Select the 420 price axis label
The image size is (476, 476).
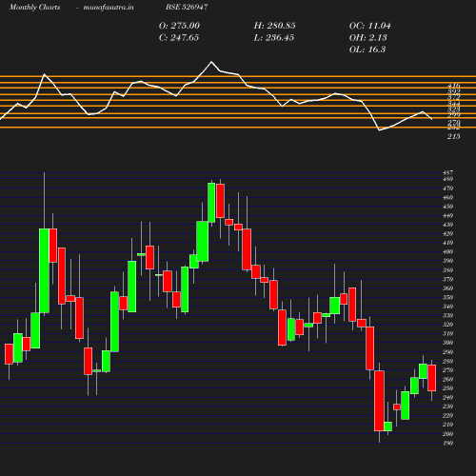[448, 233]
